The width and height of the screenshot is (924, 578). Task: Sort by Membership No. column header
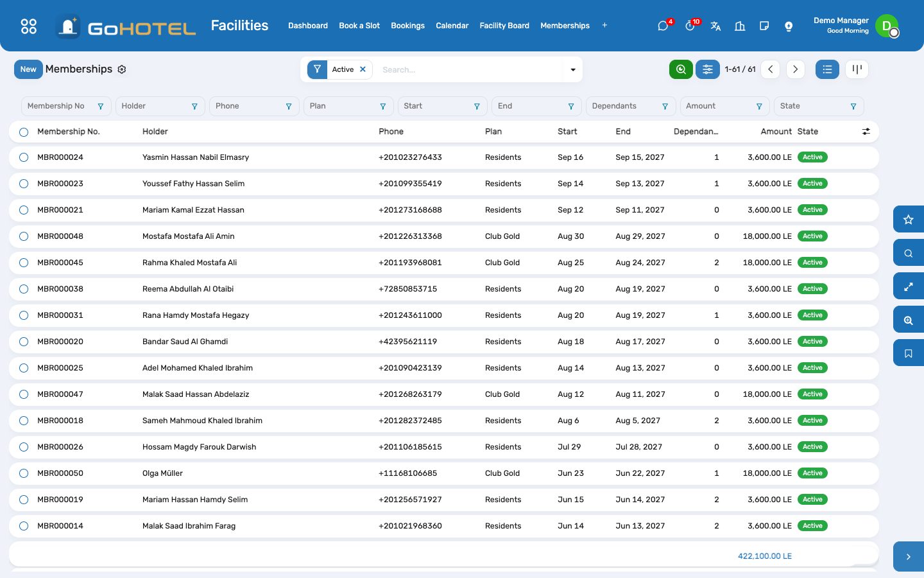tap(69, 132)
